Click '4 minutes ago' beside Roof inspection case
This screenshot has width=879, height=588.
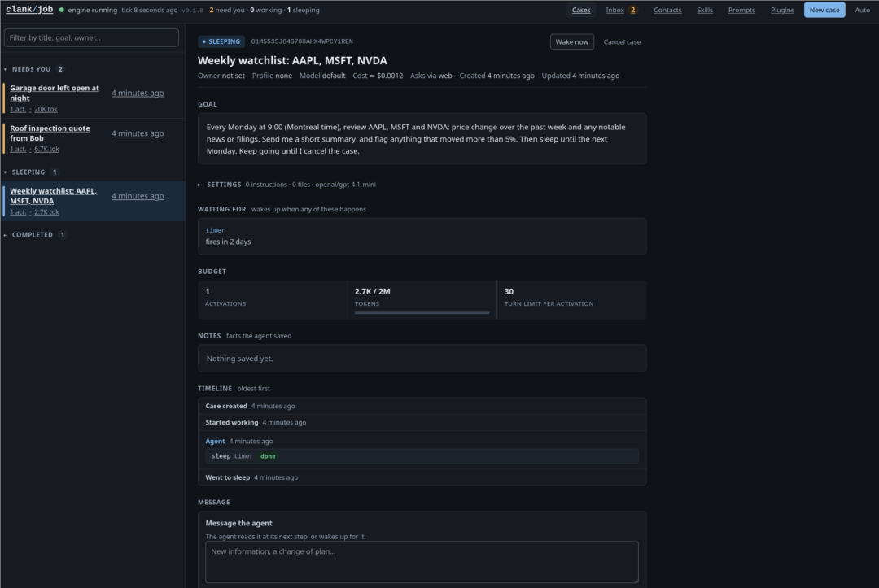[x=138, y=133]
